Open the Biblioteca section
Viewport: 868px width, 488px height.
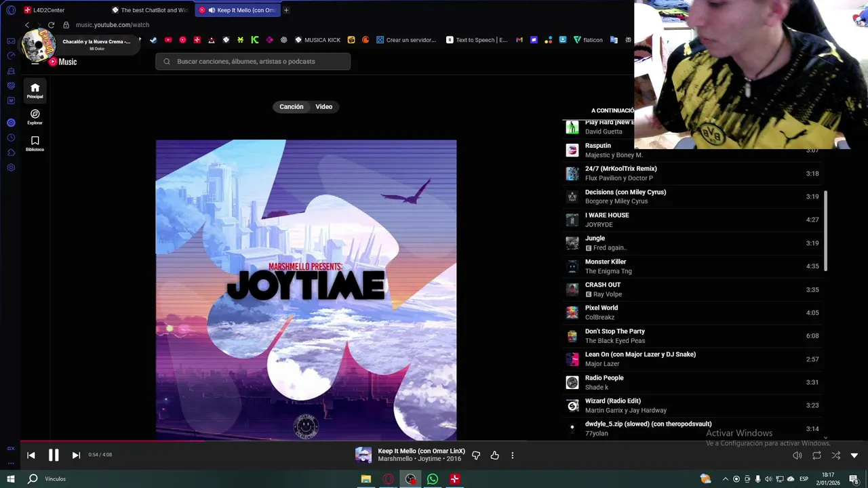[35, 143]
